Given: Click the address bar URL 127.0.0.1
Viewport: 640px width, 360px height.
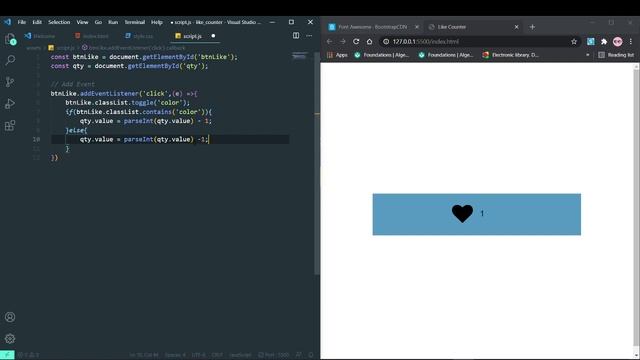Looking at the screenshot, I should (426, 41).
